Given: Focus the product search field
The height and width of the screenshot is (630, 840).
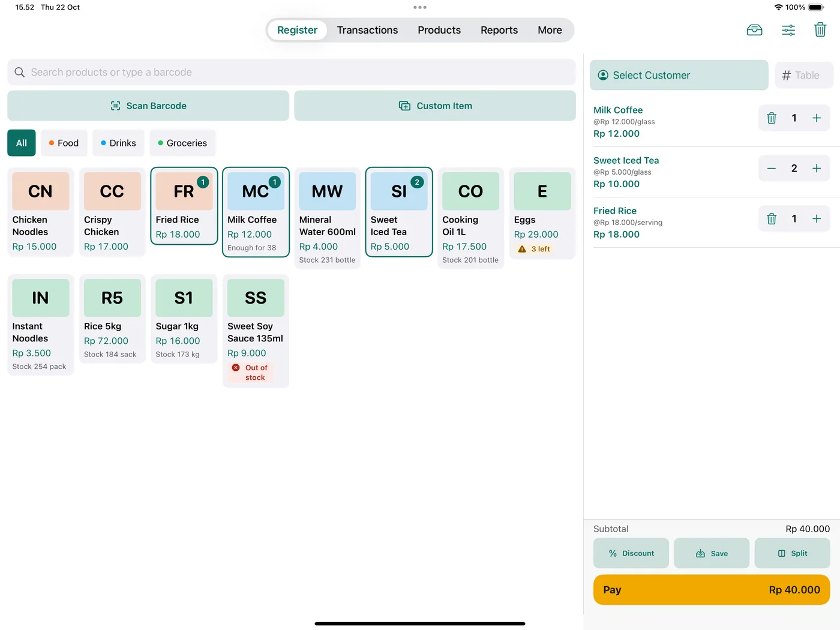Looking at the screenshot, I should point(292,72).
